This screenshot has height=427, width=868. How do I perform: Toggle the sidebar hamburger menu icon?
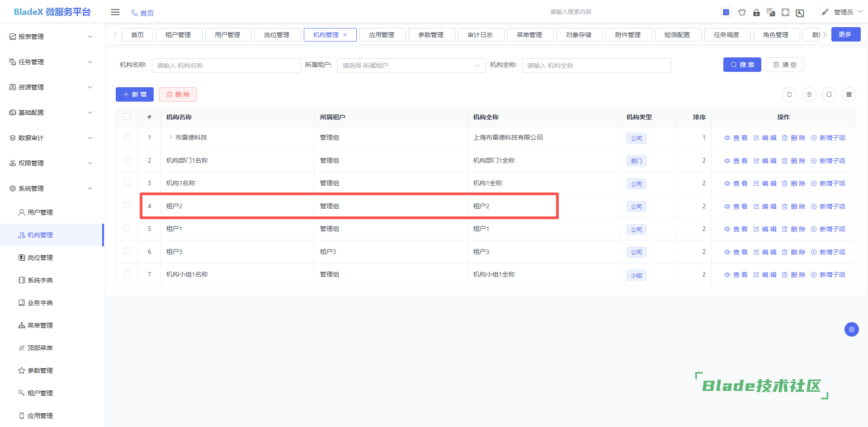point(115,12)
